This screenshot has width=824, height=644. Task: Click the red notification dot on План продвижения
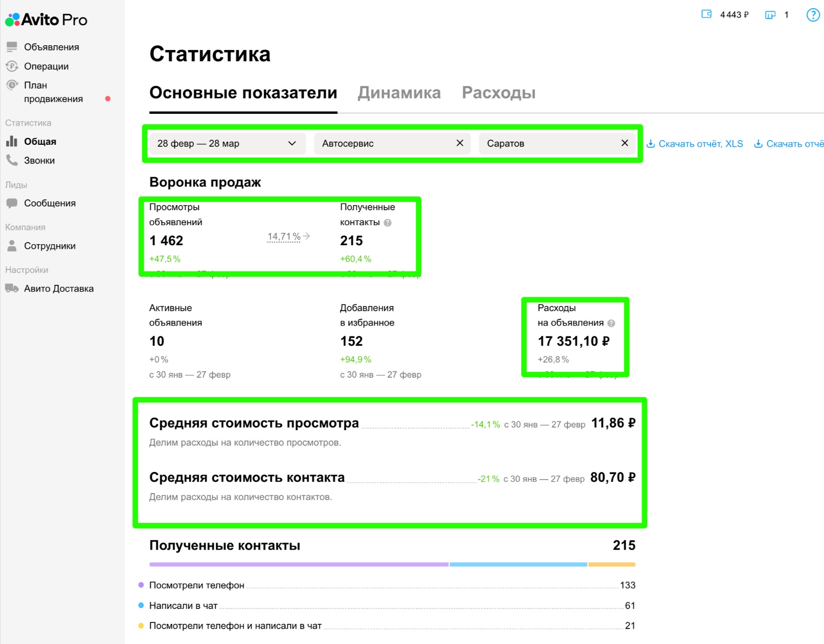coord(108,98)
